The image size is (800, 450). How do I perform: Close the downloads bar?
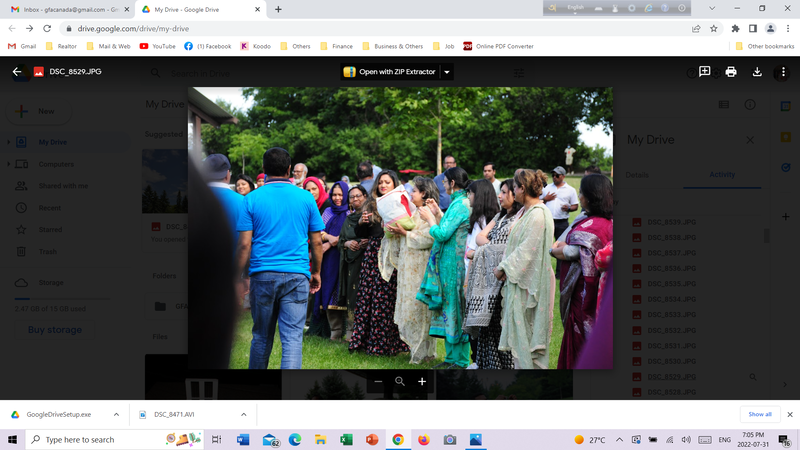pos(790,414)
